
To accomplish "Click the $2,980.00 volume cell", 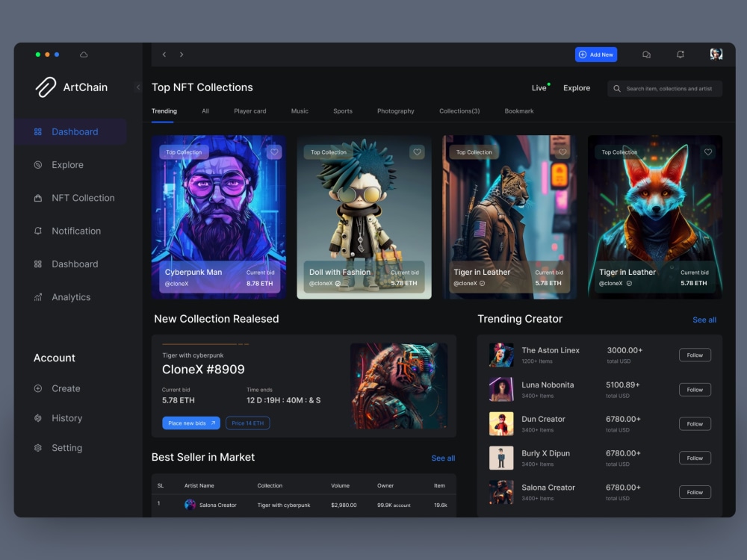I will point(344,505).
